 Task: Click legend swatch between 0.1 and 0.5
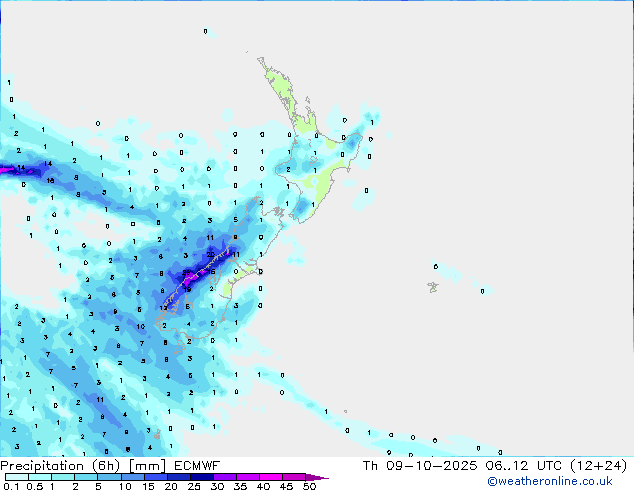pos(17,477)
